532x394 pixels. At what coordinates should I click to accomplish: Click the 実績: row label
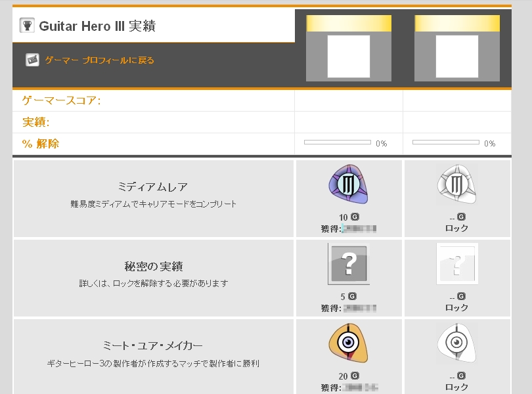point(36,122)
